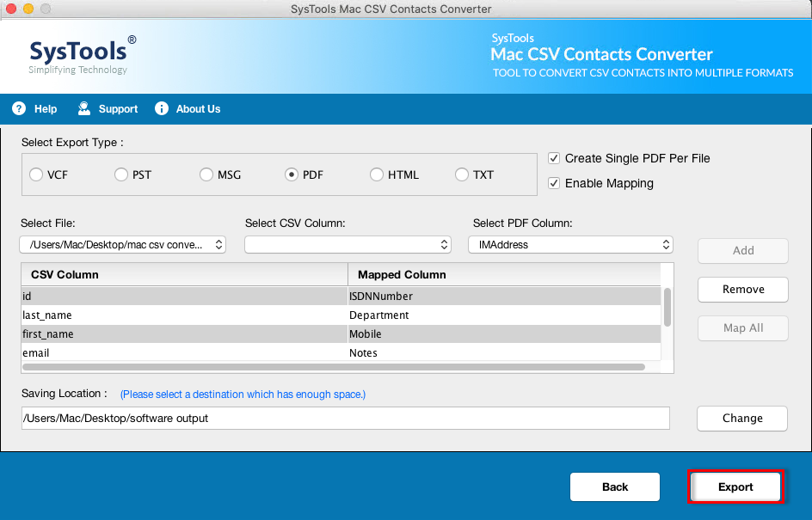The width and height of the screenshot is (812, 520).
Task: Click the SysTools logo
Action: (83, 55)
